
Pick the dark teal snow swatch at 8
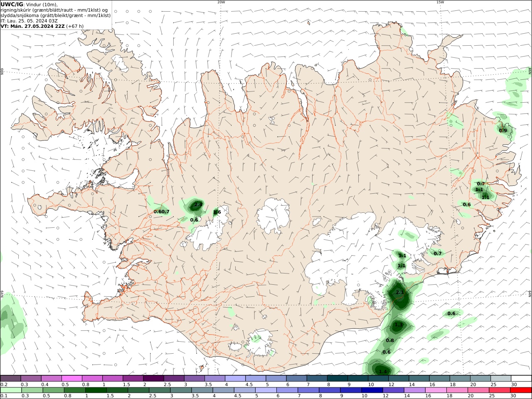click(337, 379)
